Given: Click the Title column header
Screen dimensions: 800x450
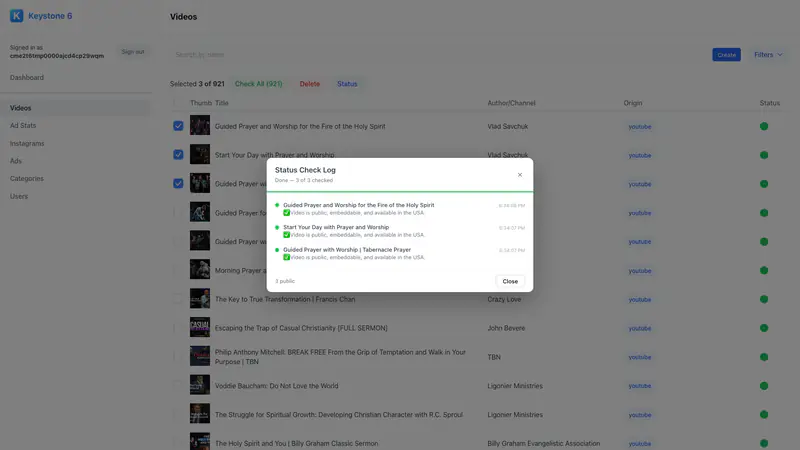Looking at the screenshot, I should click(x=221, y=103).
